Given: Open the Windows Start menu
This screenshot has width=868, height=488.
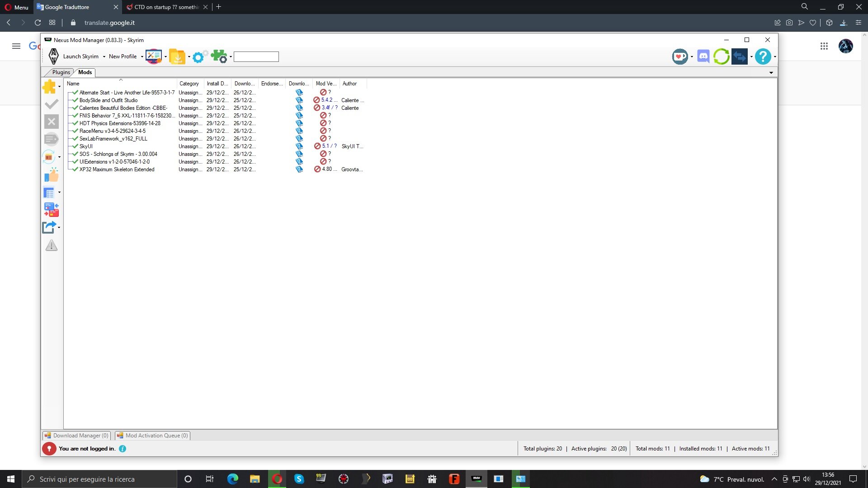Looking at the screenshot, I should [11, 479].
